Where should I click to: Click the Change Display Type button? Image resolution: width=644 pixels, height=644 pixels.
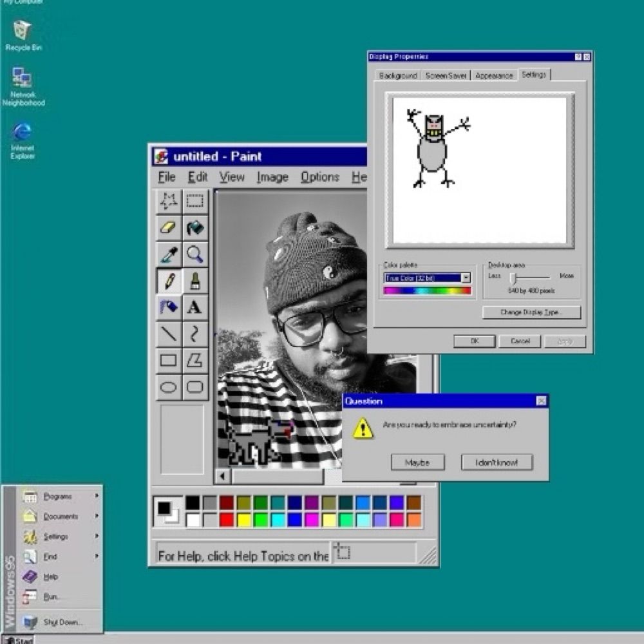[531, 312]
